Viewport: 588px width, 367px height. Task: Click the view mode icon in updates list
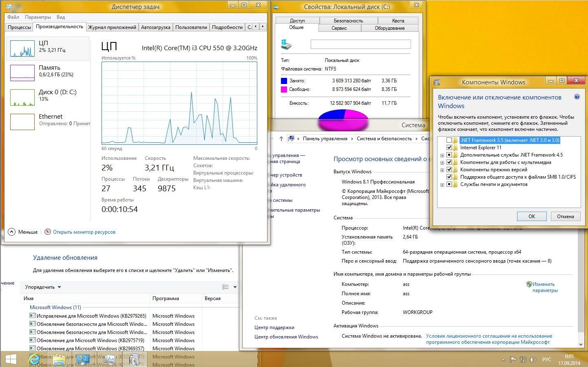pos(225,287)
